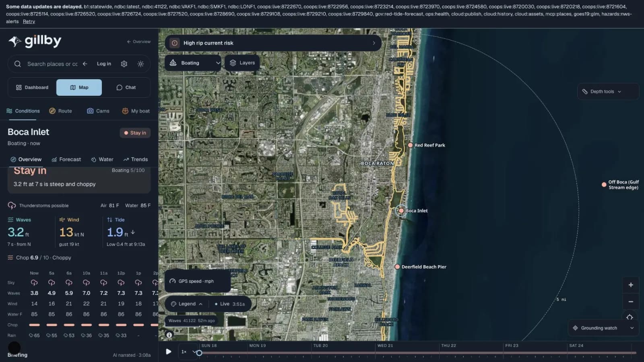Open the 1x playback speed dropdown
This screenshot has width=644, height=362.
(188, 352)
